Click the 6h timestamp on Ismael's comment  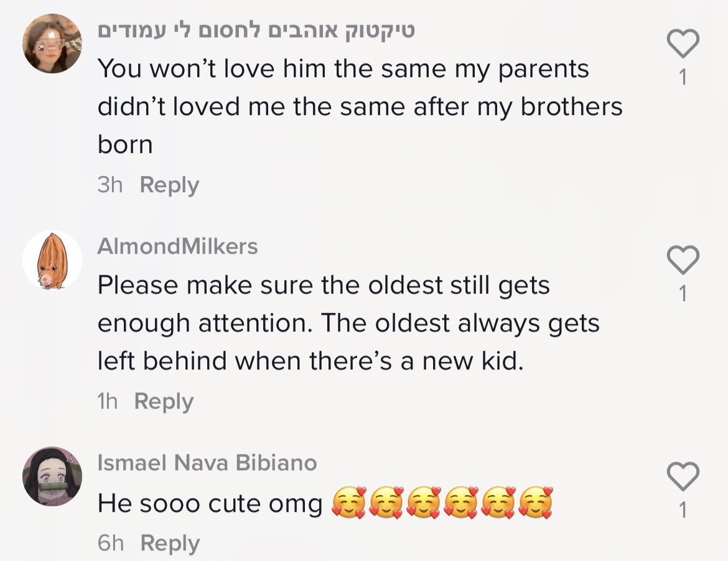(x=111, y=543)
